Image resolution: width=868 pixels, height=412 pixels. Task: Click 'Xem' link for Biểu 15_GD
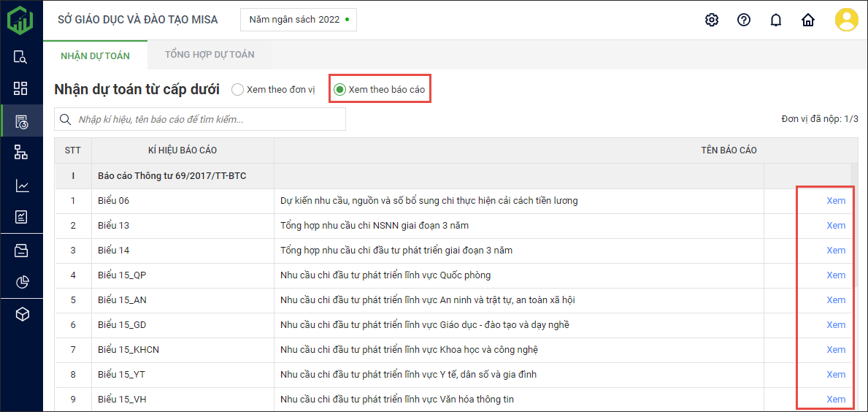(836, 325)
